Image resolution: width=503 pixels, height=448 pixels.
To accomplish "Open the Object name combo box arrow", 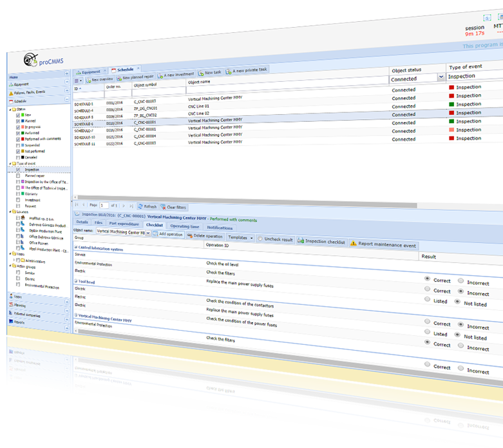I will point(148,233).
